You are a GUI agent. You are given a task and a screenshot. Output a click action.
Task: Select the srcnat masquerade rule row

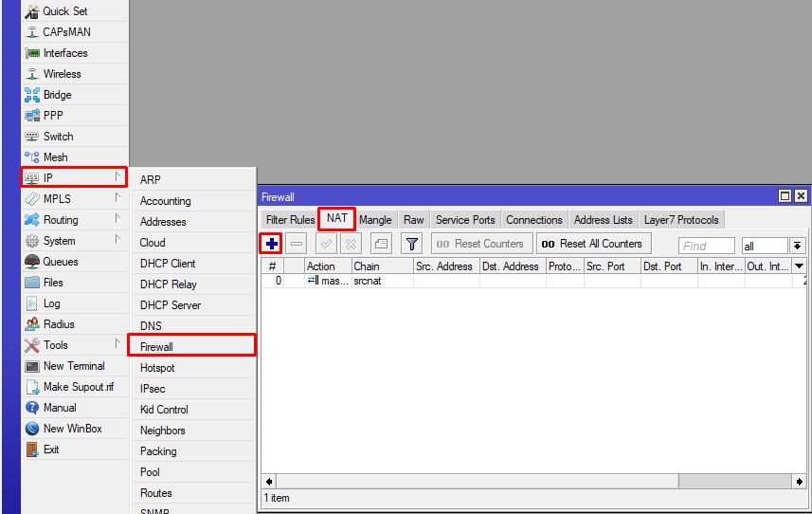coord(379,282)
